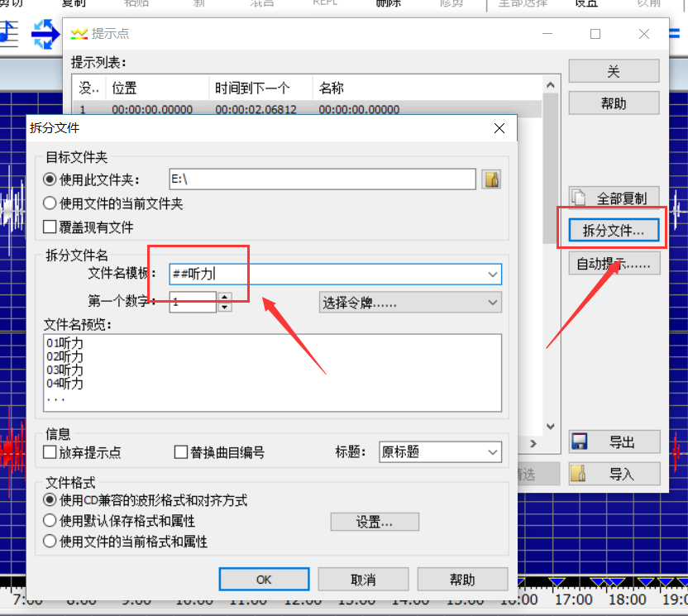
Task: Open the 标题 原标题 dropdown
Action: [440, 452]
